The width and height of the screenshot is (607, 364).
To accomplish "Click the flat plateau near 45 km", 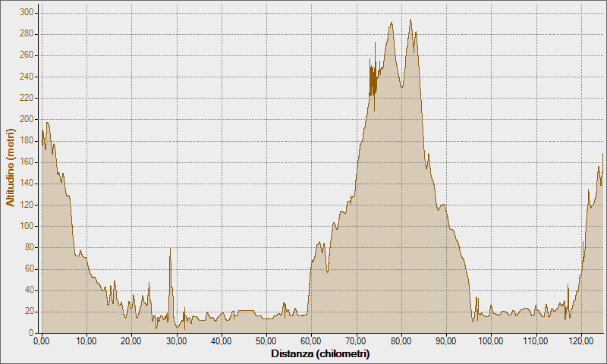I will [246, 310].
